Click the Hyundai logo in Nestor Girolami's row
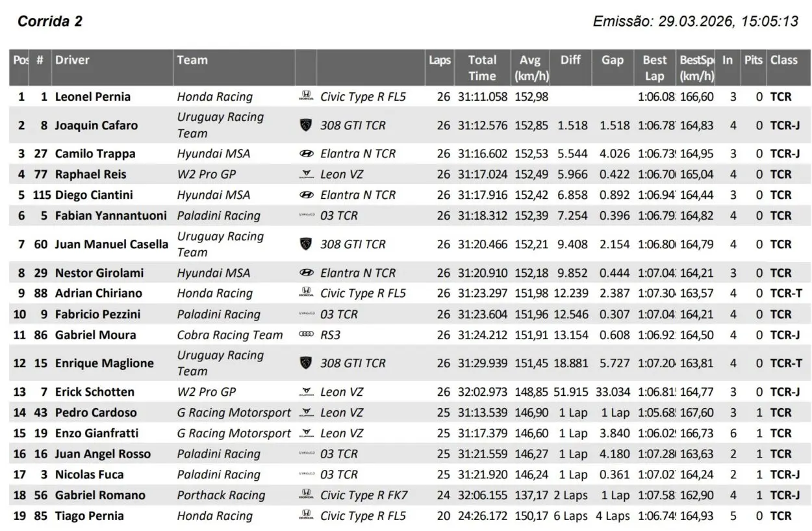Image resolution: width=812 pixels, height=531 pixels. (305, 273)
